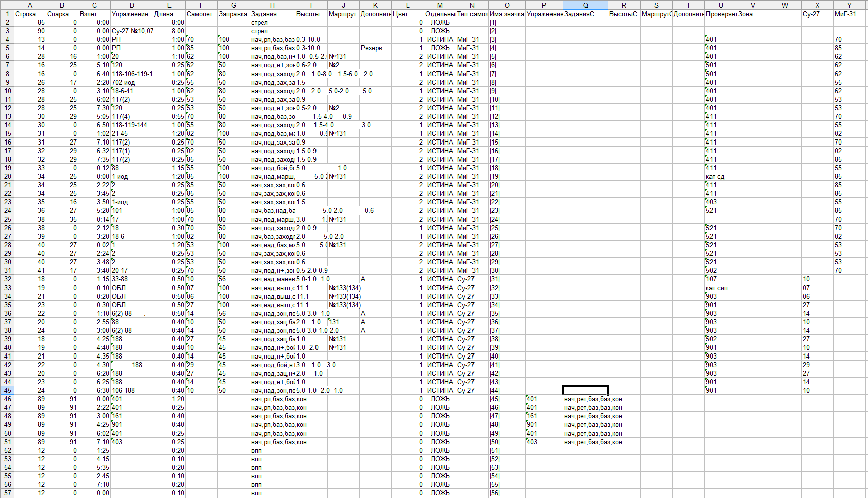Click the '6:50' takeoff time cell

[x=94, y=125]
